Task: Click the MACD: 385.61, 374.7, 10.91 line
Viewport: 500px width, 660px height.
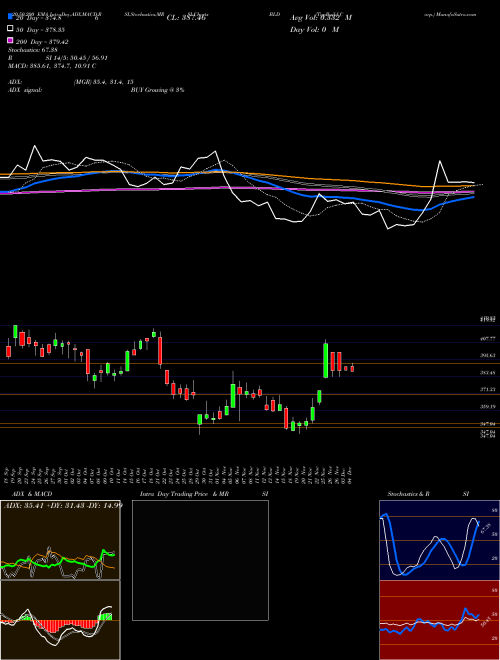Action: pos(52,66)
